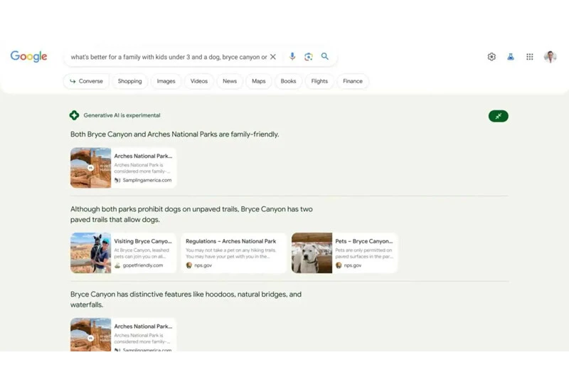Open the account profile avatar
The image size is (569, 392).
point(550,57)
